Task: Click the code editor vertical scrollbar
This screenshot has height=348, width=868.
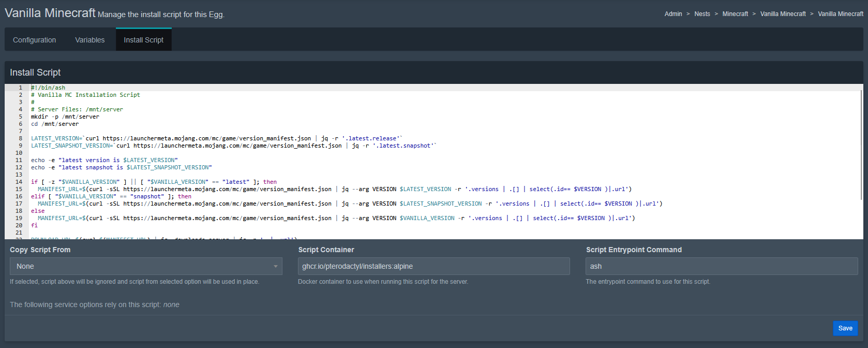Action: [x=861, y=145]
